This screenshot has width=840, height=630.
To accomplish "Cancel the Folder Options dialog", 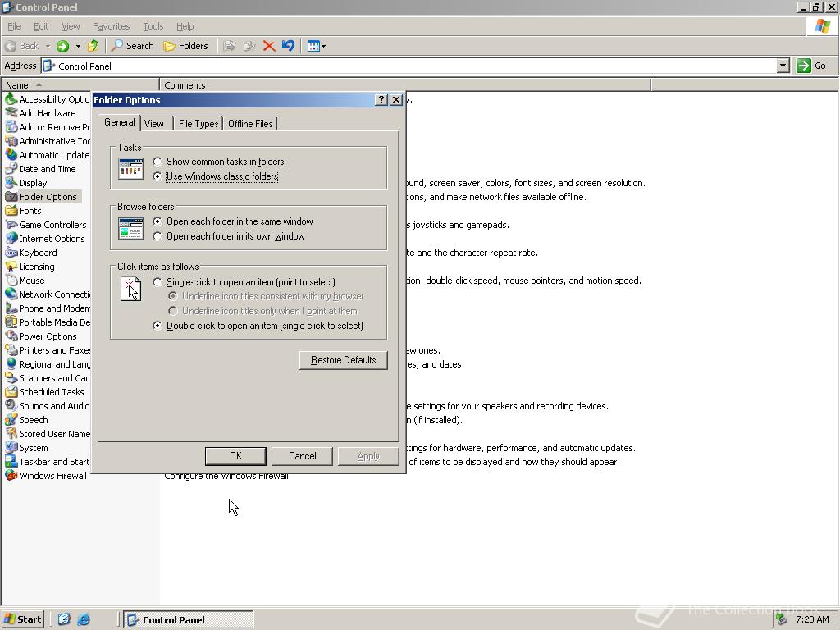I will [302, 456].
